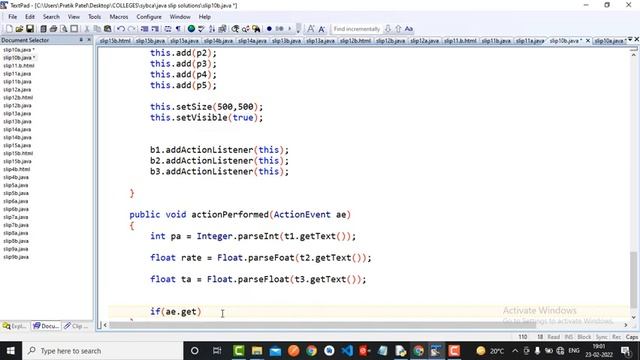Open the Tools menu
The width and height of the screenshot is (640, 360).
pos(94,17)
